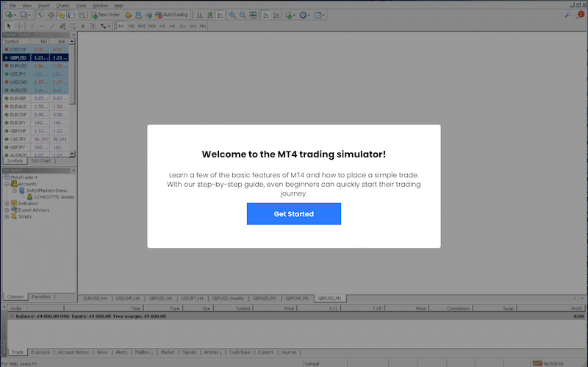Click the New Chart icon
The image size is (588, 367).
click(x=8, y=15)
